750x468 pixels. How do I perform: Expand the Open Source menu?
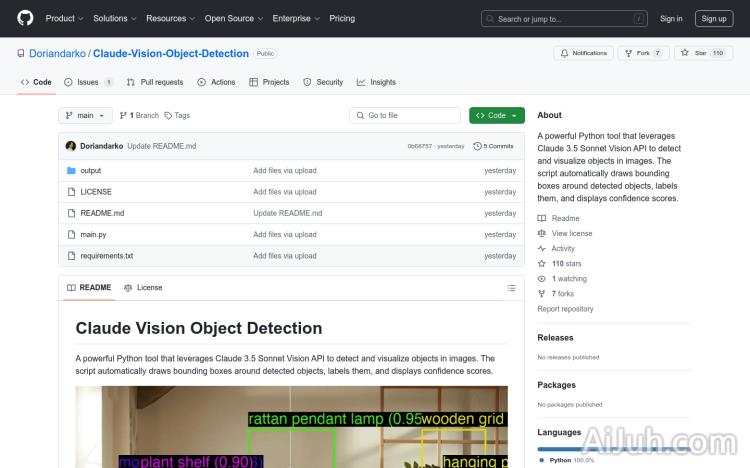click(233, 18)
